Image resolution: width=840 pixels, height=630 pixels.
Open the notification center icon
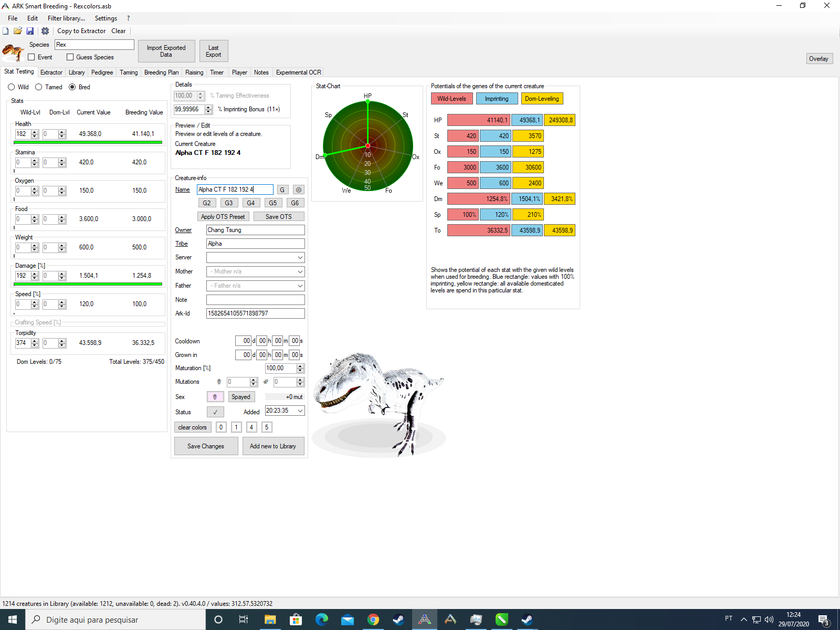824,619
